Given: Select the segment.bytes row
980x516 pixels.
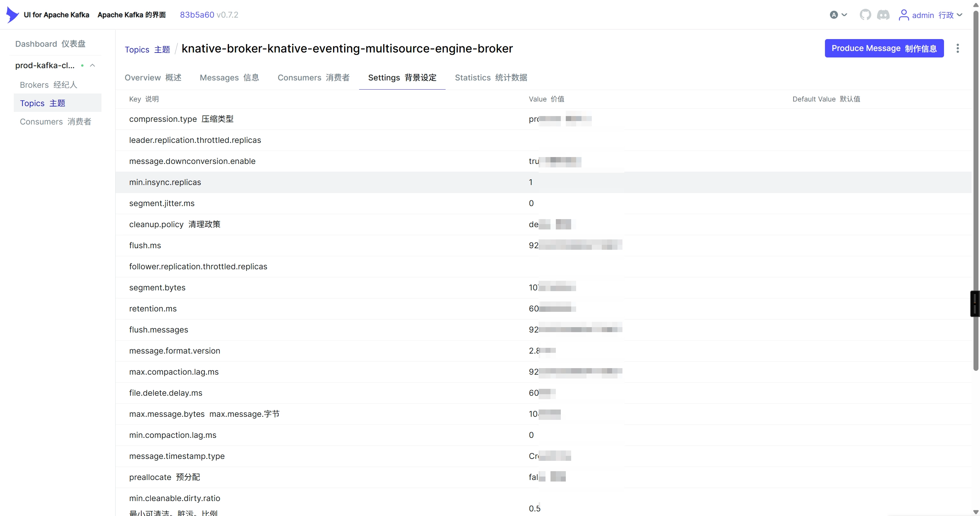Looking at the screenshot, I should coord(544,288).
